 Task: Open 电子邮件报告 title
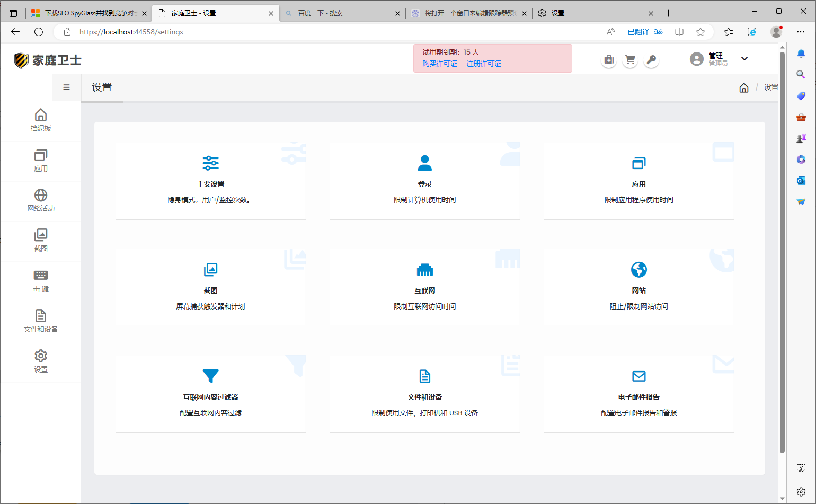click(639, 397)
